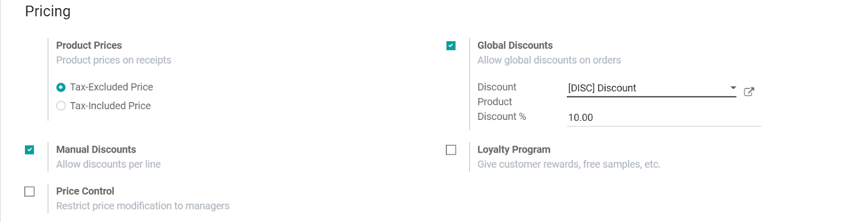
Task: Tick the Price Control checkbox
Action: [x=30, y=192]
